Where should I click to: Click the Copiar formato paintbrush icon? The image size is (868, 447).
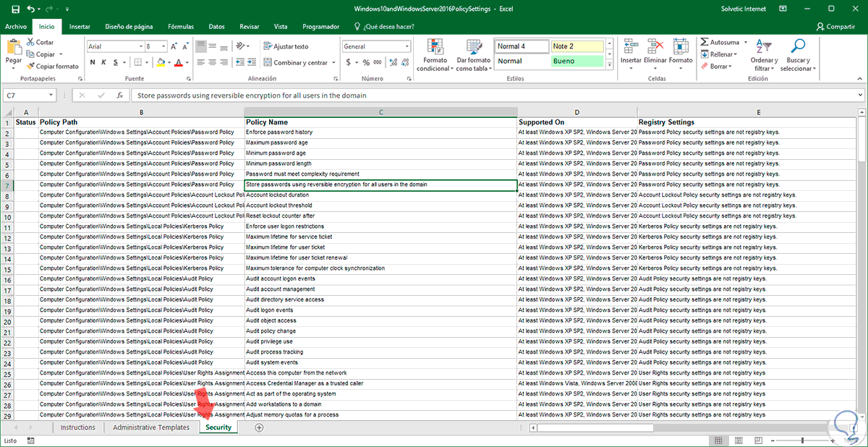click(30, 66)
